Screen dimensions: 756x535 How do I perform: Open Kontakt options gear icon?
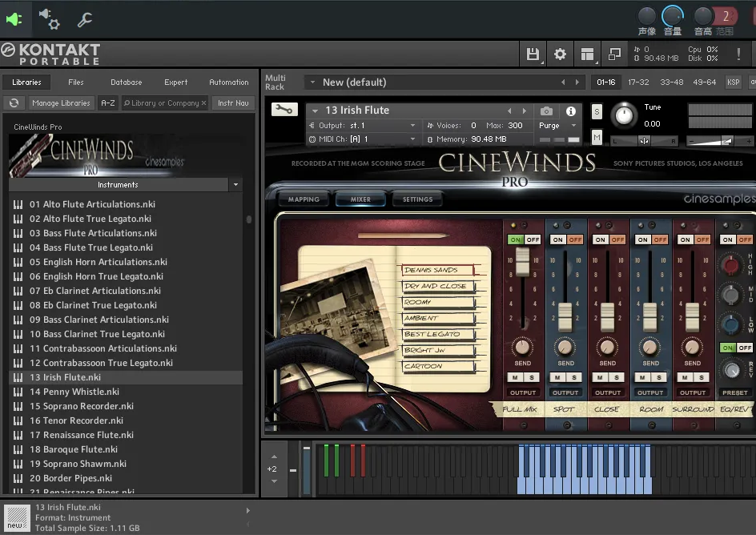560,54
